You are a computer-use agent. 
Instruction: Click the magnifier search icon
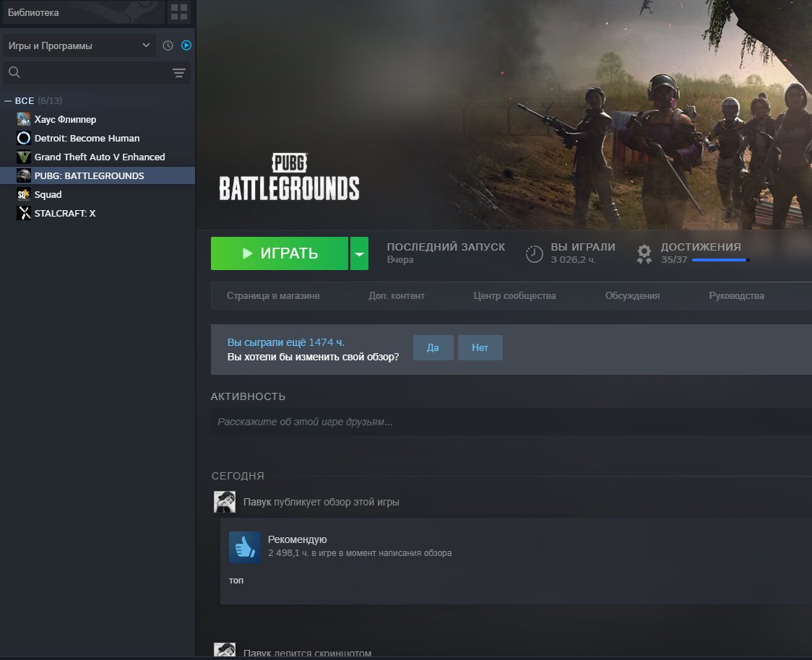[14, 72]
